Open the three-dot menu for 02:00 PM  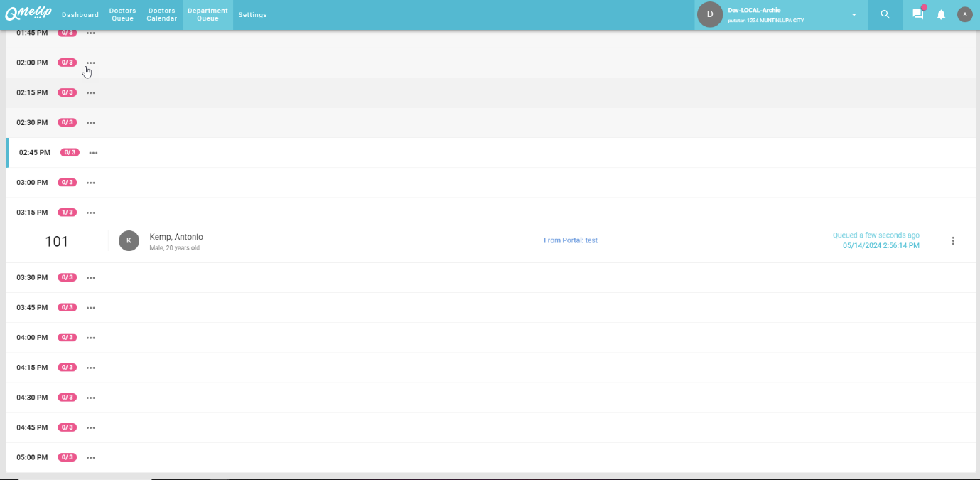(91, 63)
